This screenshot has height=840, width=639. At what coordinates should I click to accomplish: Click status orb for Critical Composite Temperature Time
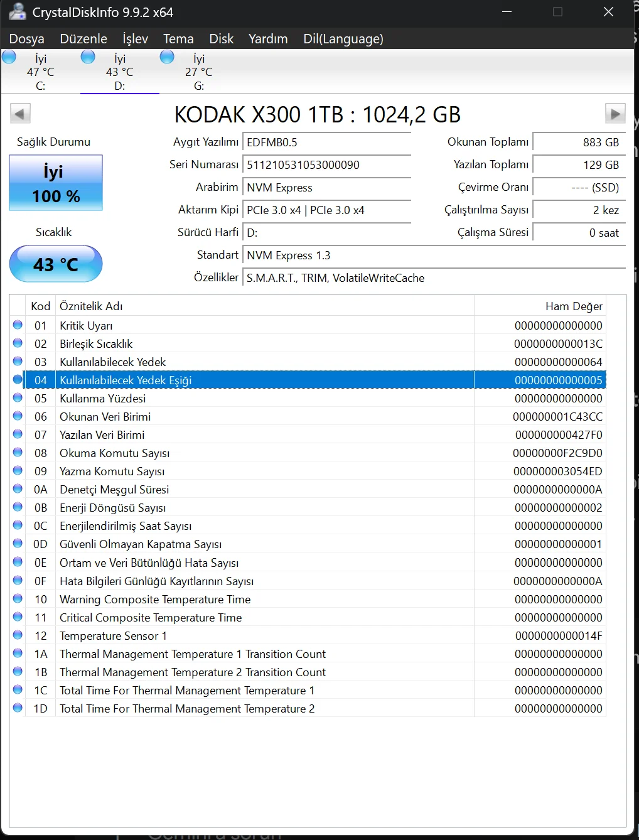(x=18, y=617)
